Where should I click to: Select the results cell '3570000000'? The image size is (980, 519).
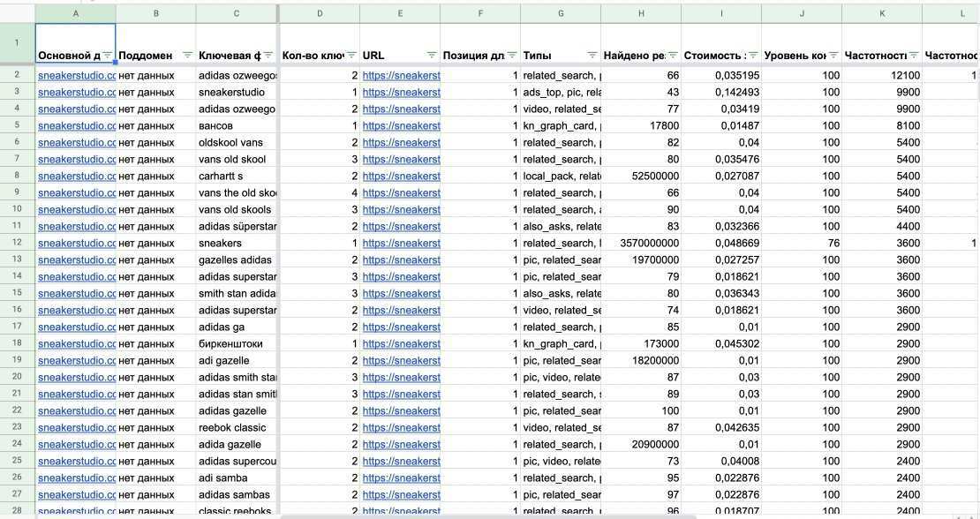pos(641,243)
